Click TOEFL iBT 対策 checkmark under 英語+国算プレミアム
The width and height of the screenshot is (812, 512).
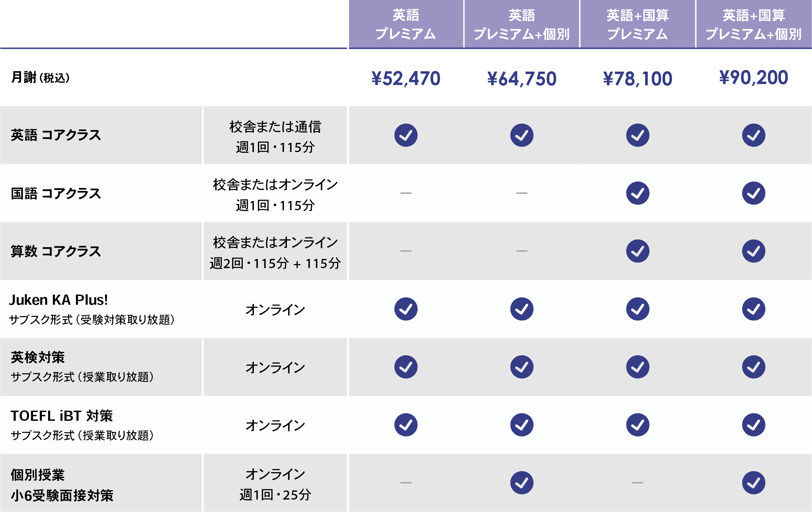point(637,425)
